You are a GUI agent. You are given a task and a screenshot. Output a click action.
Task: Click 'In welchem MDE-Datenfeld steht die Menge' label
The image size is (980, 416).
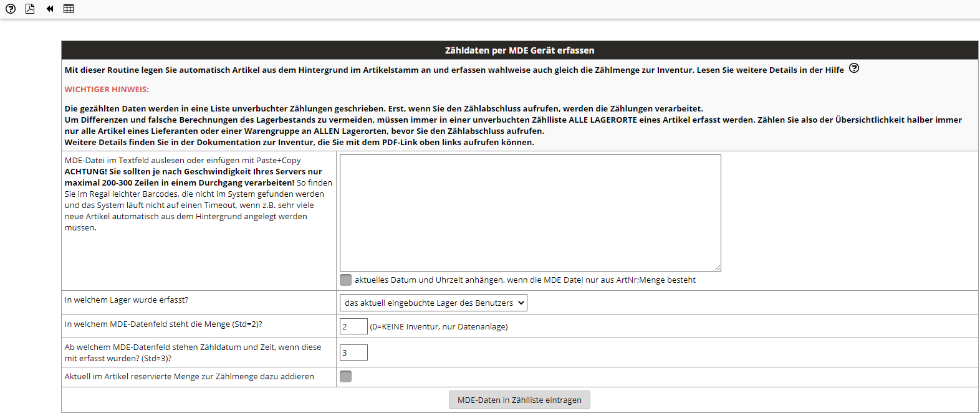tap(163, 324)
